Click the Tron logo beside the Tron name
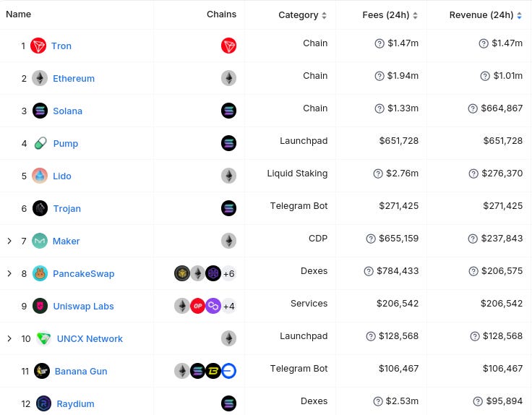 click(x=38, y=46)
